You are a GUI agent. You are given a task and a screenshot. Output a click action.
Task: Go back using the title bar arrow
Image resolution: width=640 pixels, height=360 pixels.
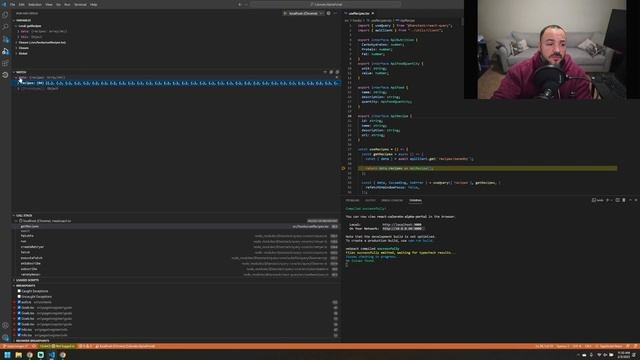(240, 4)
